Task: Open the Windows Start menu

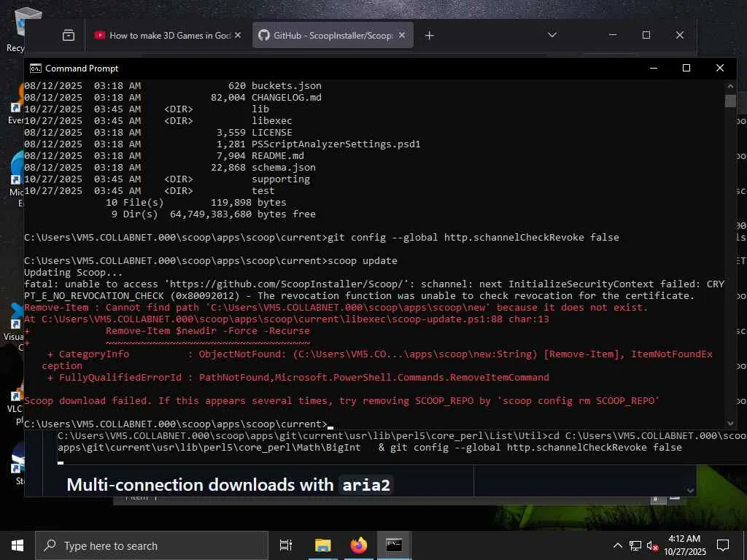Action: tap(18, 545)
